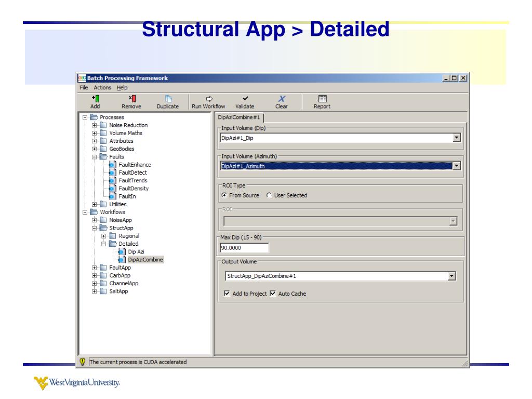Click the Remove process toolbar icon
Viewport: 532px width, 399px height.
132,99
